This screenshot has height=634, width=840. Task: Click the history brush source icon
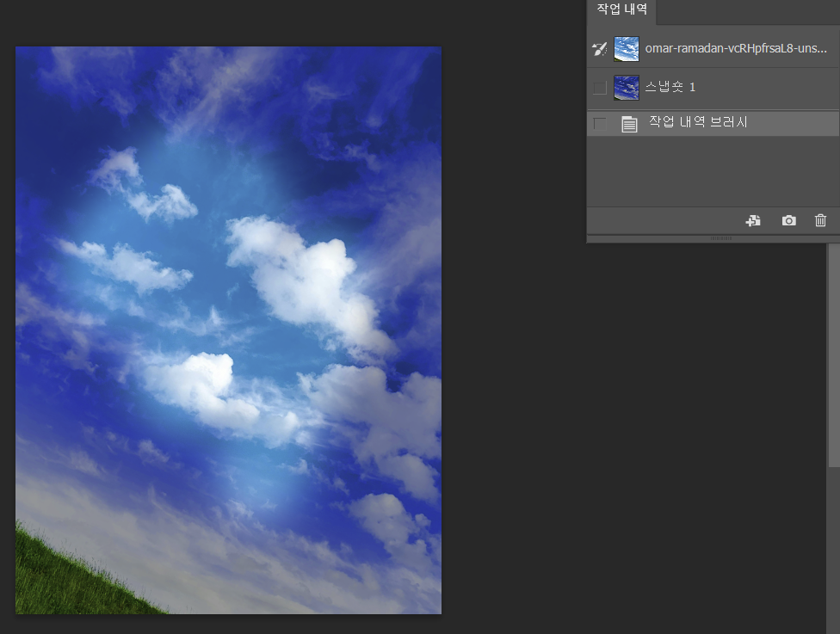[600, 50]
